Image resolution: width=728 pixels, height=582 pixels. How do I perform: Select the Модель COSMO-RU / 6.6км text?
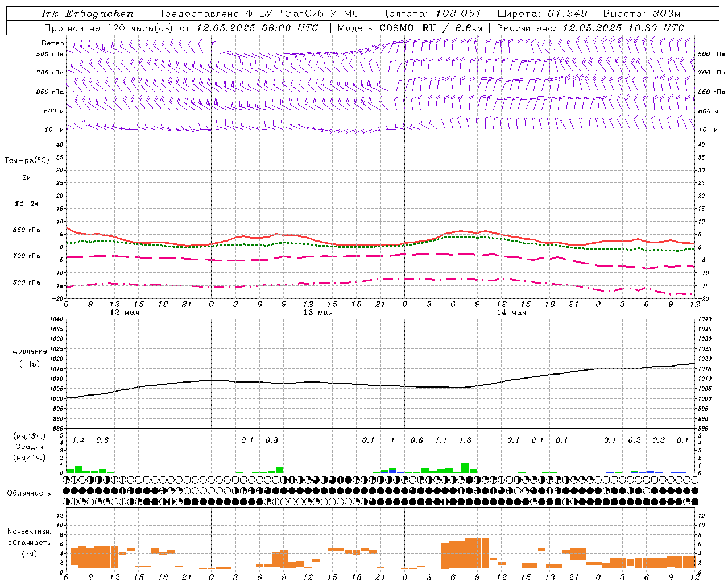[x=410, y=28]
